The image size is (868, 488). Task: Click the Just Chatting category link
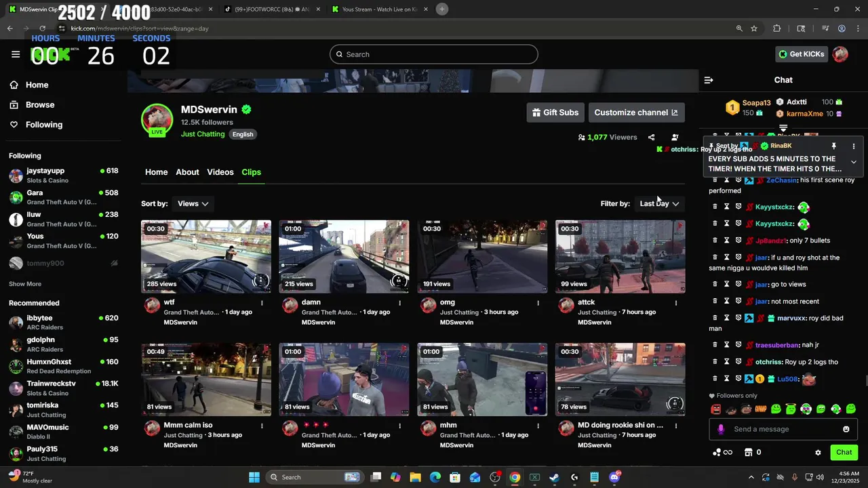[203, 134]
